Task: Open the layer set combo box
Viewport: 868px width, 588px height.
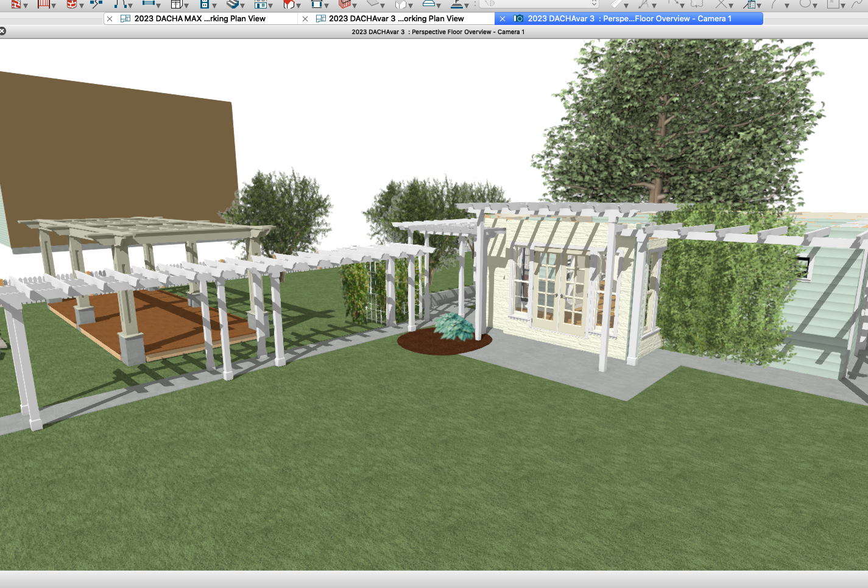Action: pos(540,4)
